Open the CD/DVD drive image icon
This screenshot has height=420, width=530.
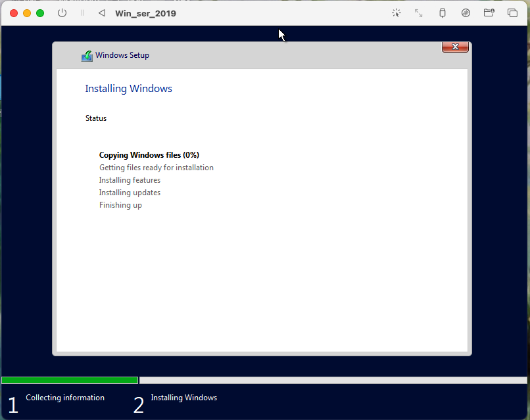pos(466,13)
